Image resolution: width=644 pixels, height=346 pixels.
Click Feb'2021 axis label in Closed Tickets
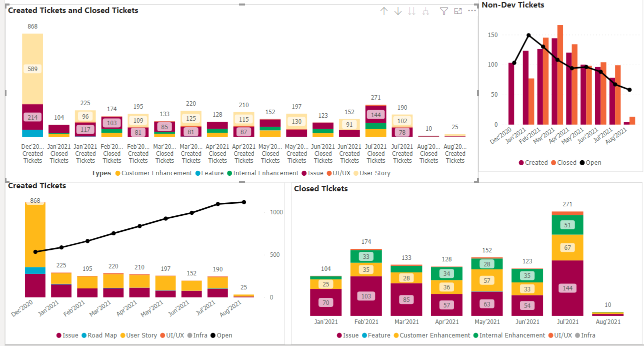[366, 322]
